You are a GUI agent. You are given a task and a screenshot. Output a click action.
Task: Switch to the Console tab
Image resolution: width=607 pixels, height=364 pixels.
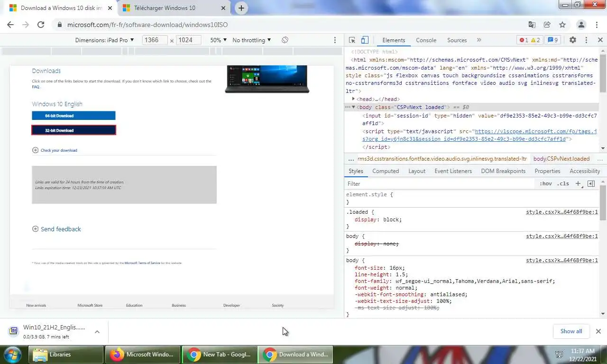[426, 40]
